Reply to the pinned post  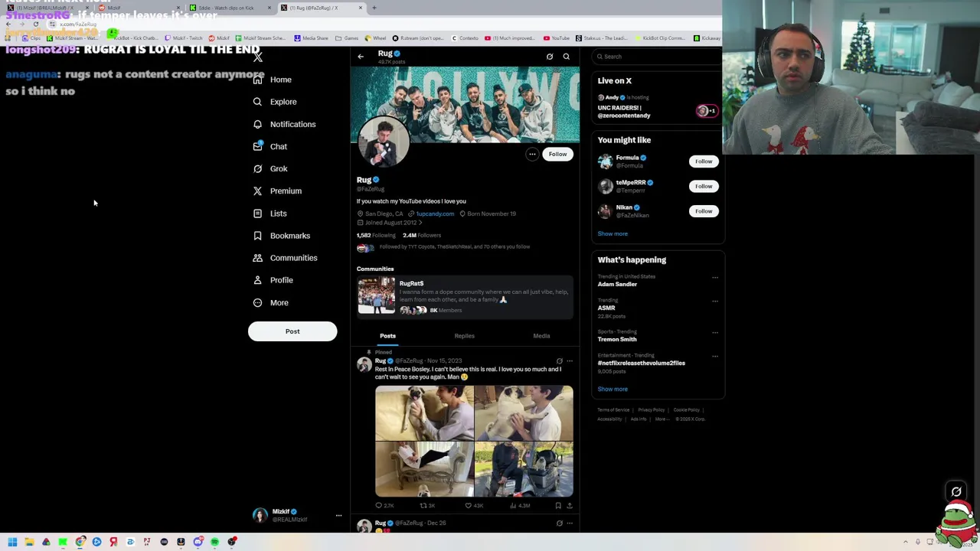tap(384, 506)
